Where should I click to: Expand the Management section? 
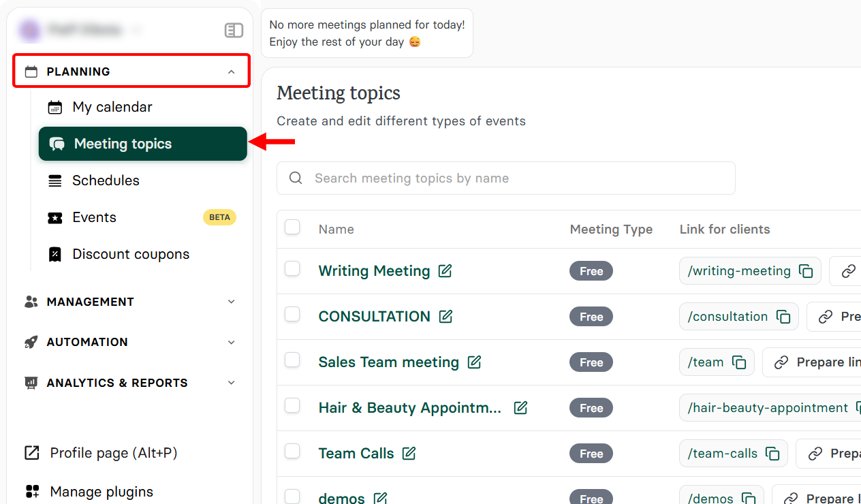click(90, 302)
